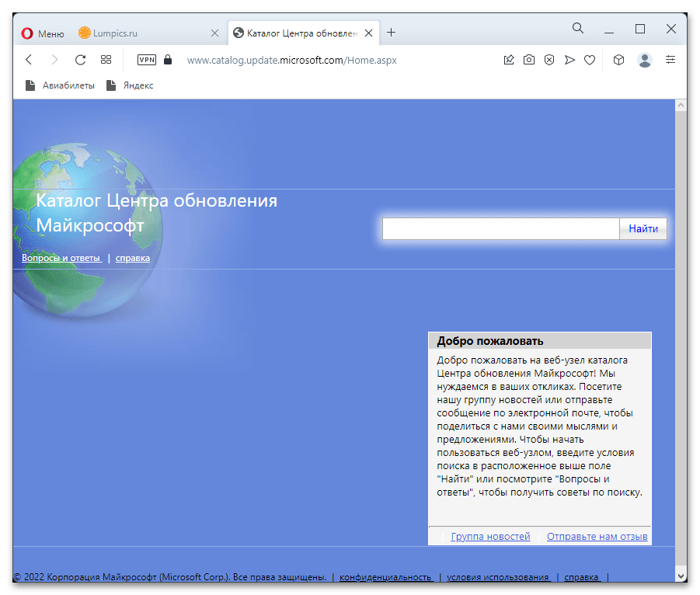Screen dimensions: 700x595
Task: Open the Speed Dial start page grid
Action: (x=106, y=60)
